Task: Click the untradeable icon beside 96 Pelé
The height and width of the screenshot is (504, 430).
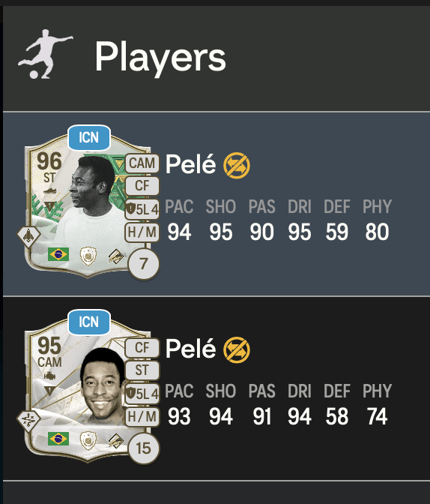Action: (x=237, y=165)
